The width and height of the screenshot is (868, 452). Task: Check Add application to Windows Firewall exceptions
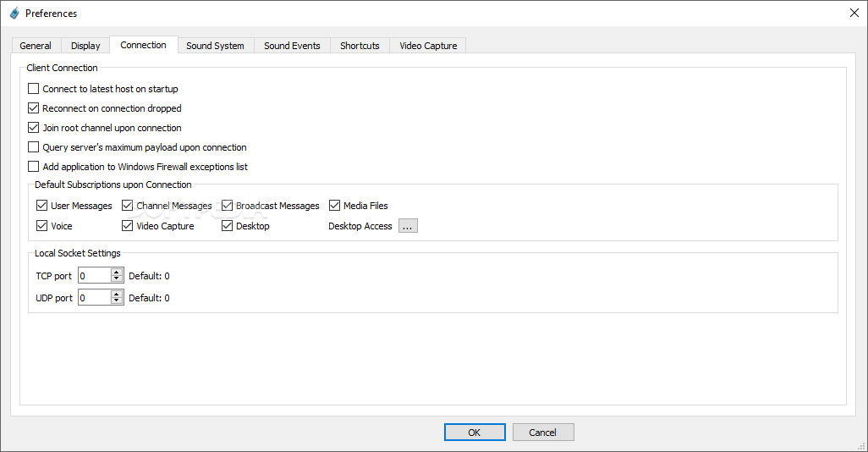coord(34,166)
